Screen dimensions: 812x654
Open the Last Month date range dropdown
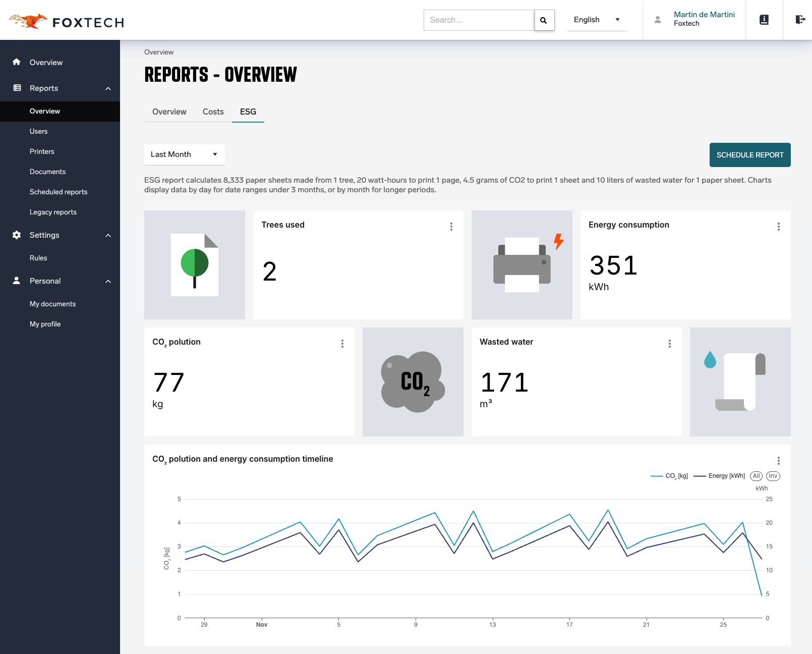pyautogui.click(x=184, y=154)
